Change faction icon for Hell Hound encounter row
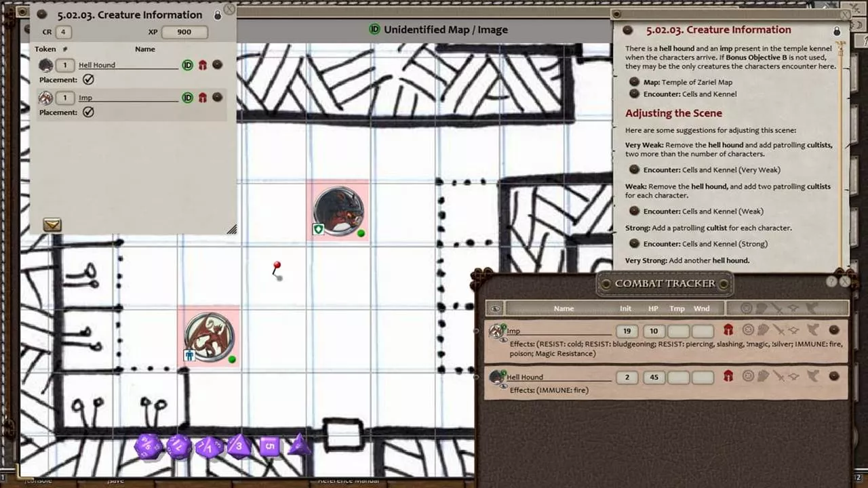868x488 pixels. pyautogui.click(x=202, y=65)
